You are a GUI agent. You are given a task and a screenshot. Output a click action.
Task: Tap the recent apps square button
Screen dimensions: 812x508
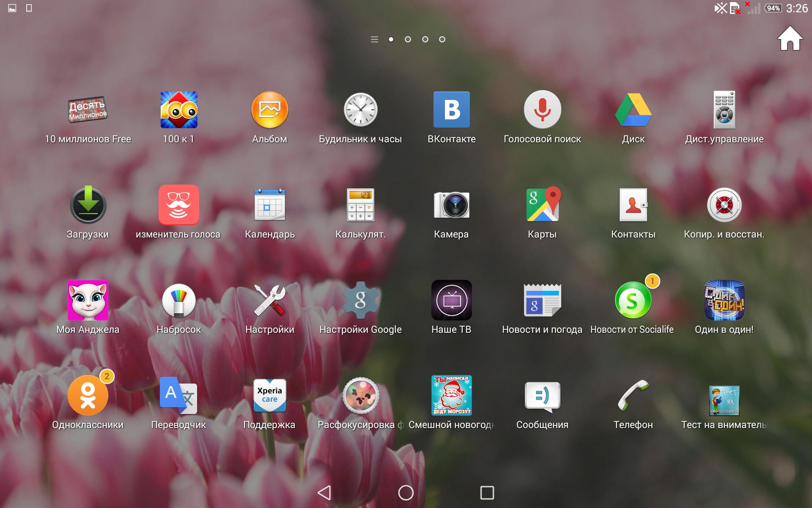tap(487, 492)
